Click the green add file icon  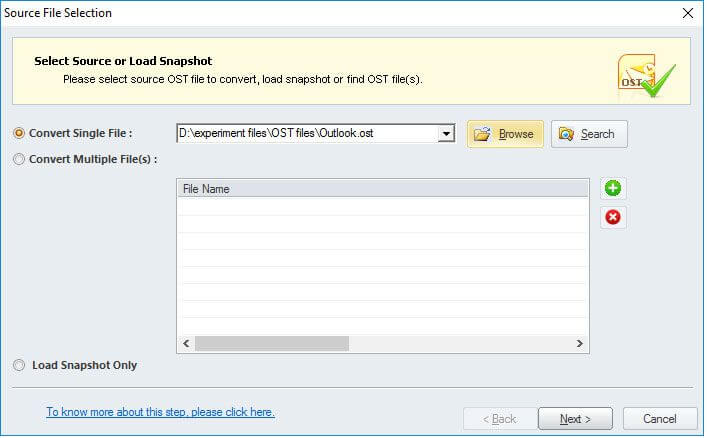(613, 188)
